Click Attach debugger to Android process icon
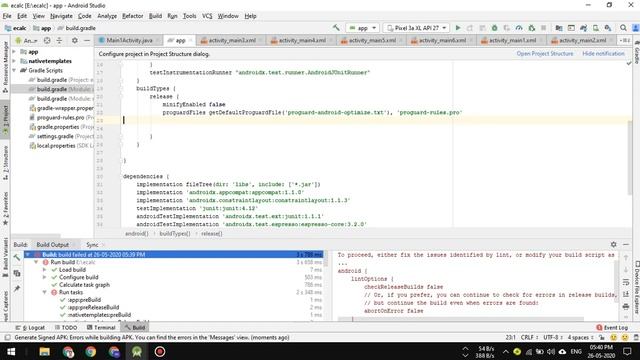Viewport: 640px width, 360px height. point(531,28)
